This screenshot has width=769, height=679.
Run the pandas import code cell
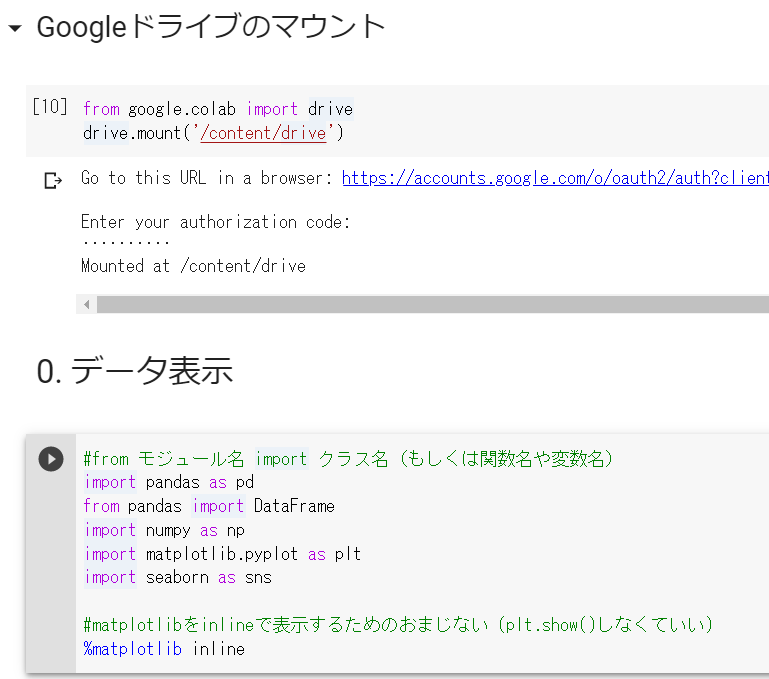click(x=51, y=459)
